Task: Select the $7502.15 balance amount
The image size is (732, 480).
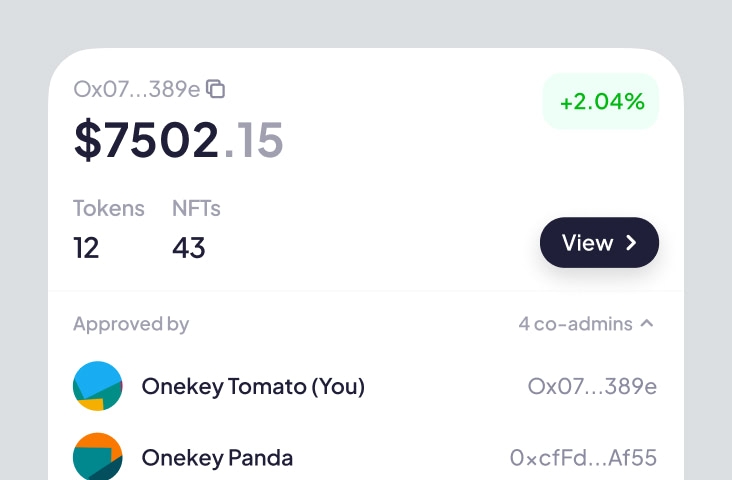Action: click(x=178, y=140)
